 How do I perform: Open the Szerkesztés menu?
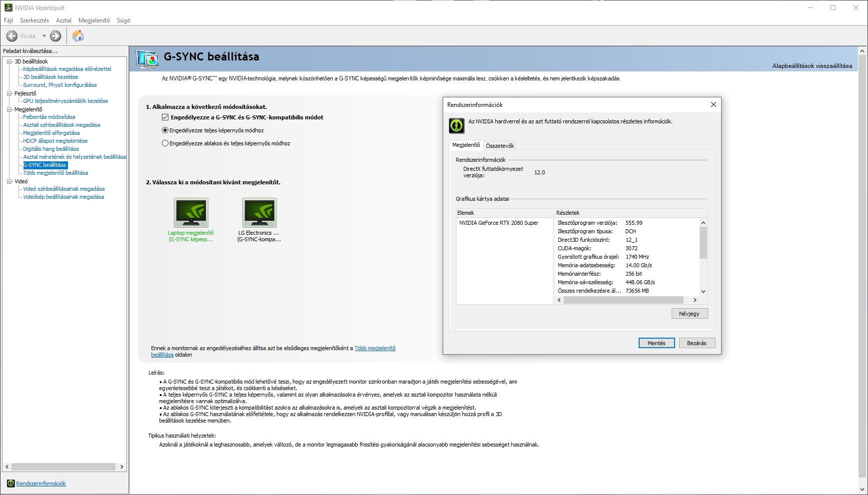pos(34,20)
